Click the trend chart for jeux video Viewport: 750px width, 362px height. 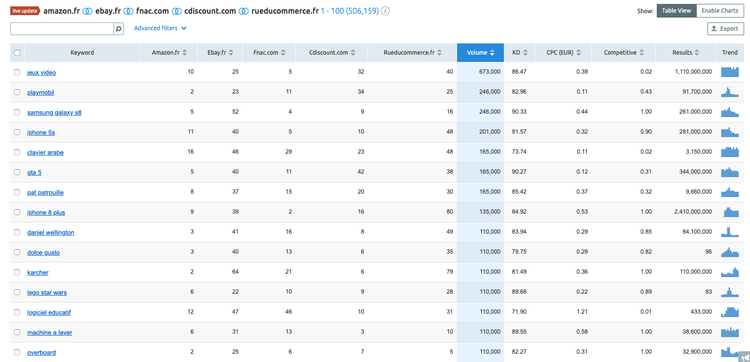(730, 72)
